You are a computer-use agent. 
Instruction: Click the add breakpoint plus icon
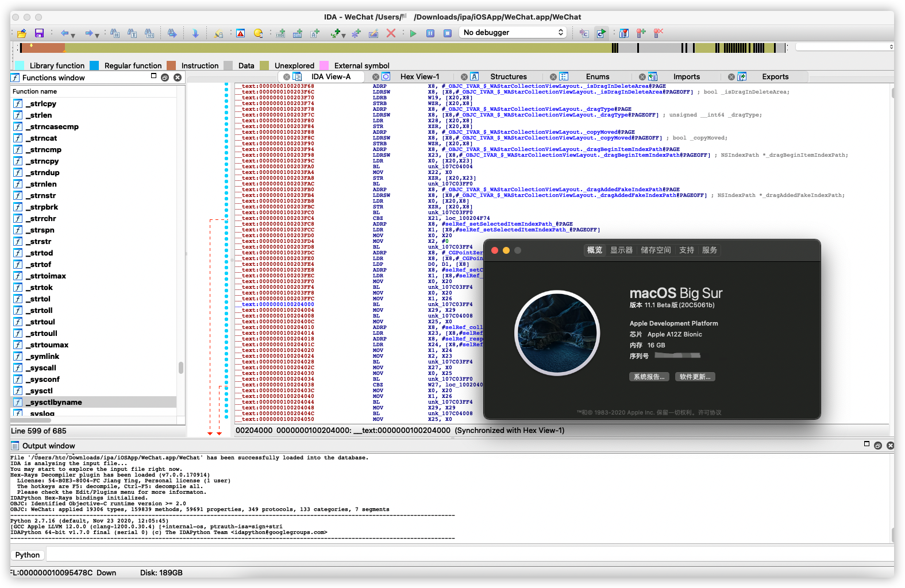(641, 33)
